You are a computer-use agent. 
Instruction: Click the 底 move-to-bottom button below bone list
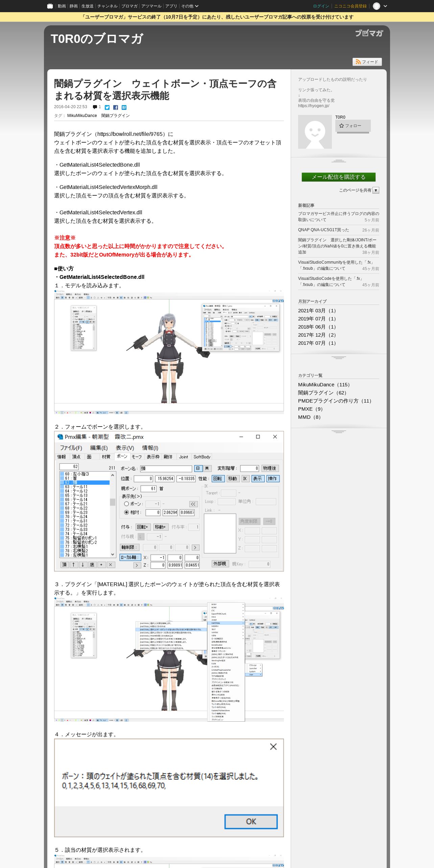(92, 565)
